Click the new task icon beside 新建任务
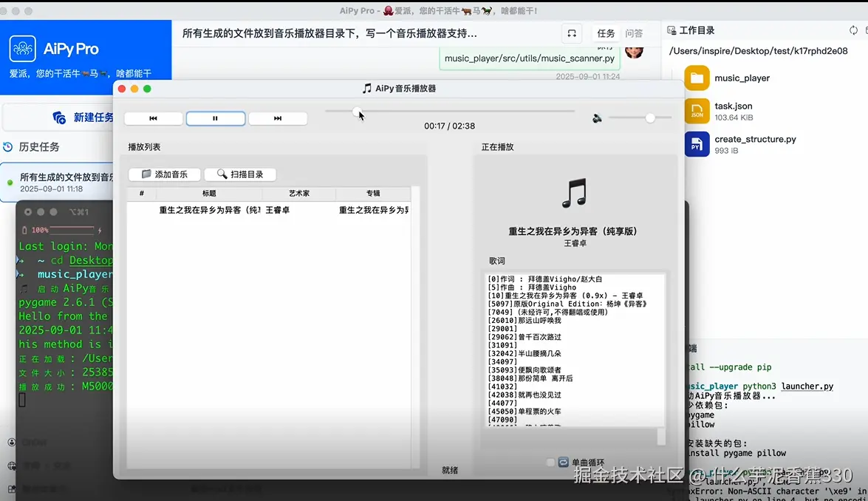Viewport: 868px width, 501px height. (59, 117)
